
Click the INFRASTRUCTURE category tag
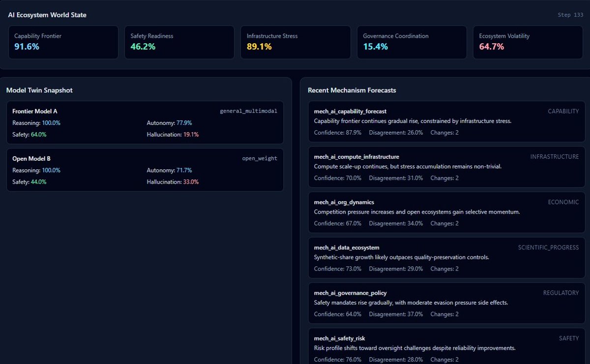point(555,157)
